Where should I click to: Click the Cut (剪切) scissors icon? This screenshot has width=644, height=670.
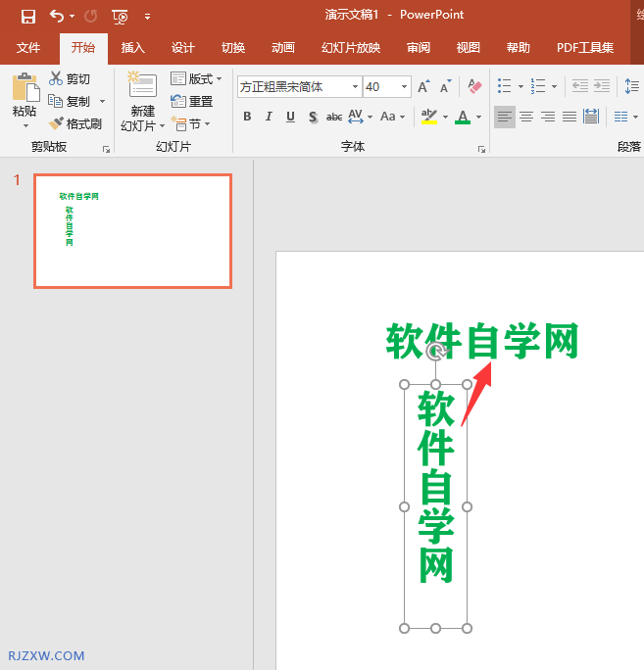[x=70, y=79]
